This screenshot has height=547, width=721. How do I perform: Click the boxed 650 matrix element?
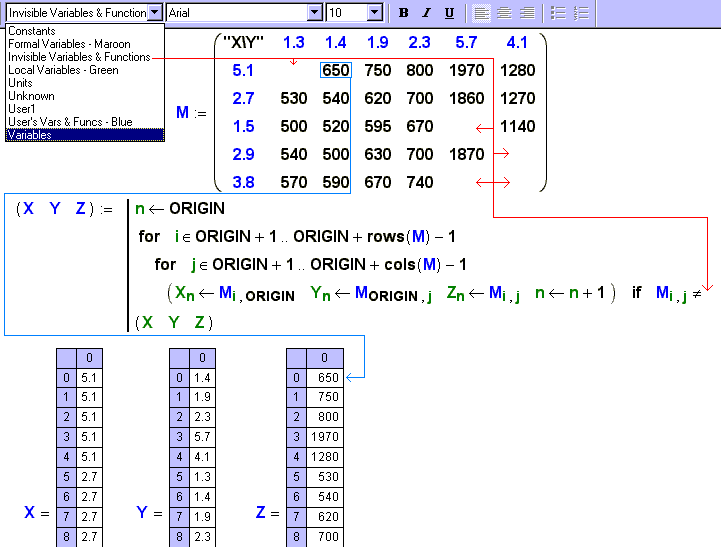(x=336, y=70)
